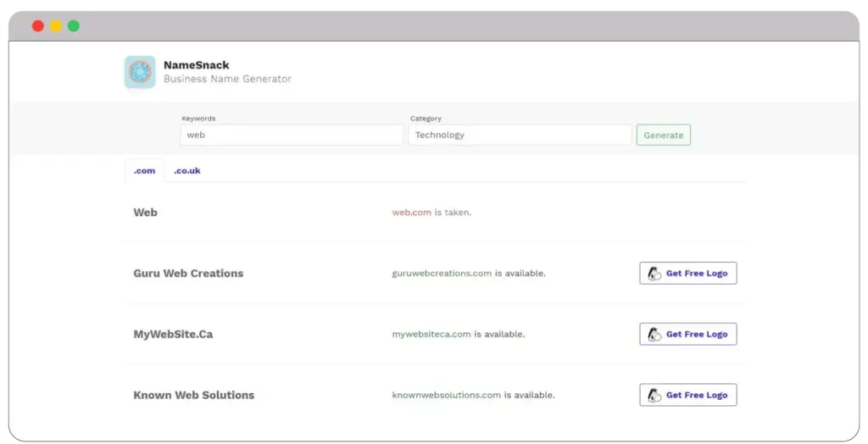Follow the knownwebsolutions.com domain link
868x444 pixels.
(x=447, y=396)
